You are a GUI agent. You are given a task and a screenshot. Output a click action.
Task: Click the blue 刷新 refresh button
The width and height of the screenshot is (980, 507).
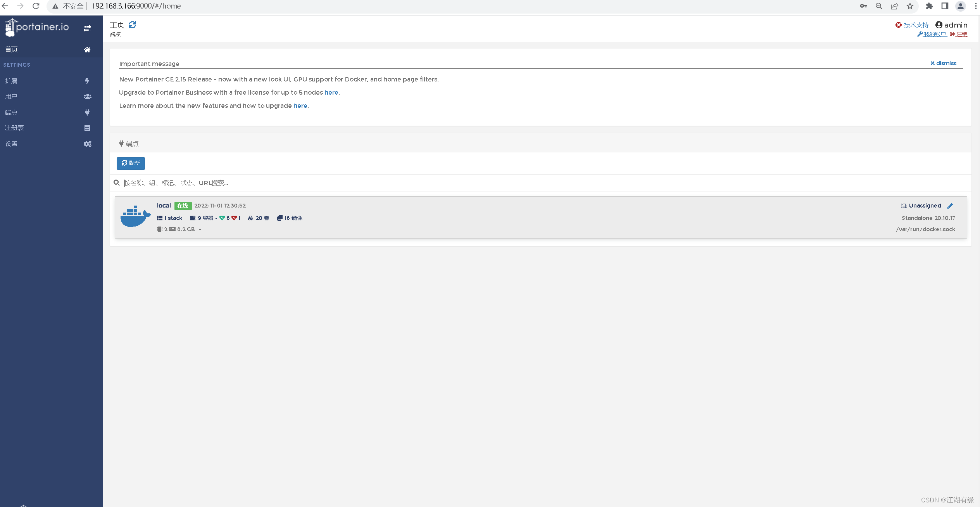[131, 163]
